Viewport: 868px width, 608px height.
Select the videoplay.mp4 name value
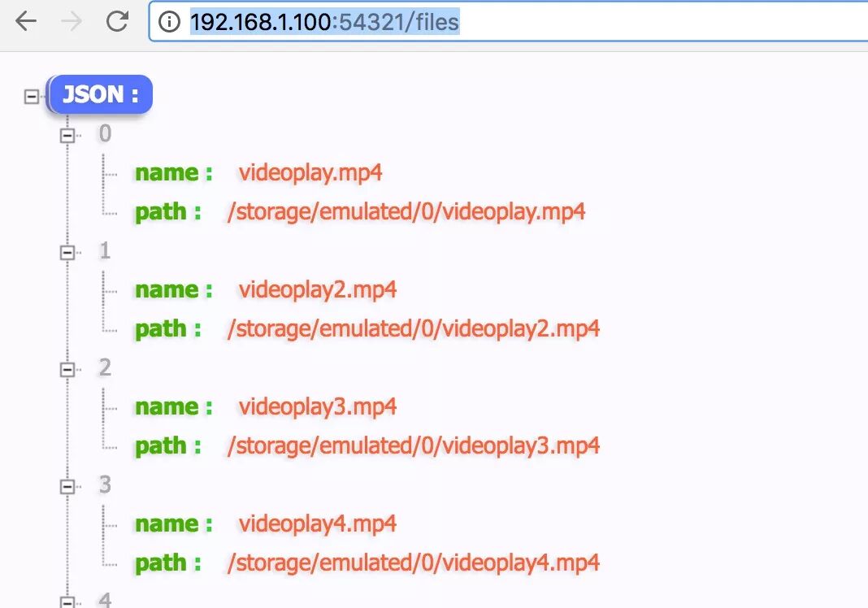point(310,173)
